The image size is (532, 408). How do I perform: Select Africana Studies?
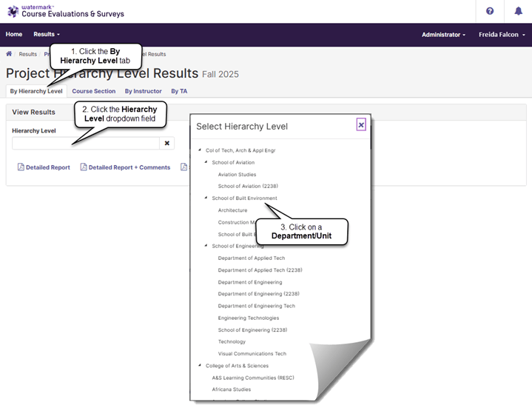(232, 389)
